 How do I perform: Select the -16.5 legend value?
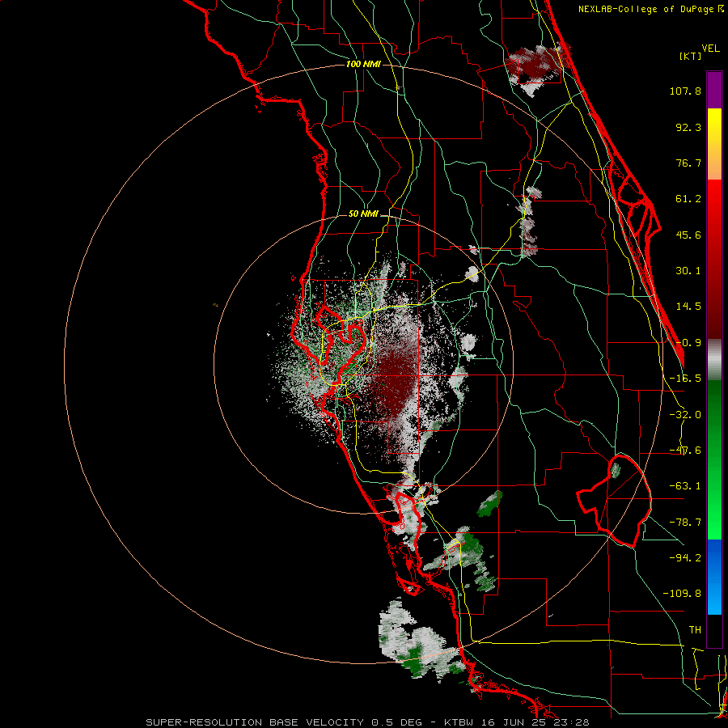pyautogui.click(x=685, y=379)
